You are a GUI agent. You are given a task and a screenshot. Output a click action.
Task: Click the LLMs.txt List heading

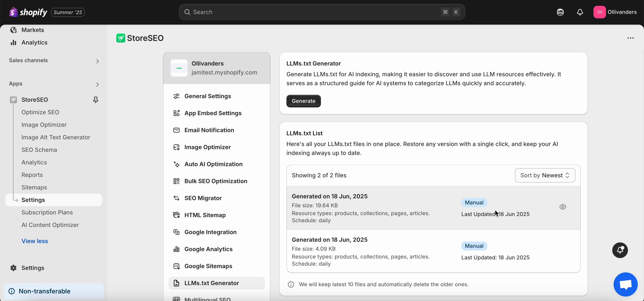coord(304,133)
